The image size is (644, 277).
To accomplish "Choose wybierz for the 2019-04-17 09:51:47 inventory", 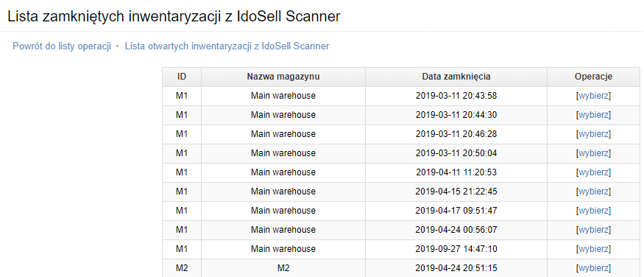I will tap(593, 211).
